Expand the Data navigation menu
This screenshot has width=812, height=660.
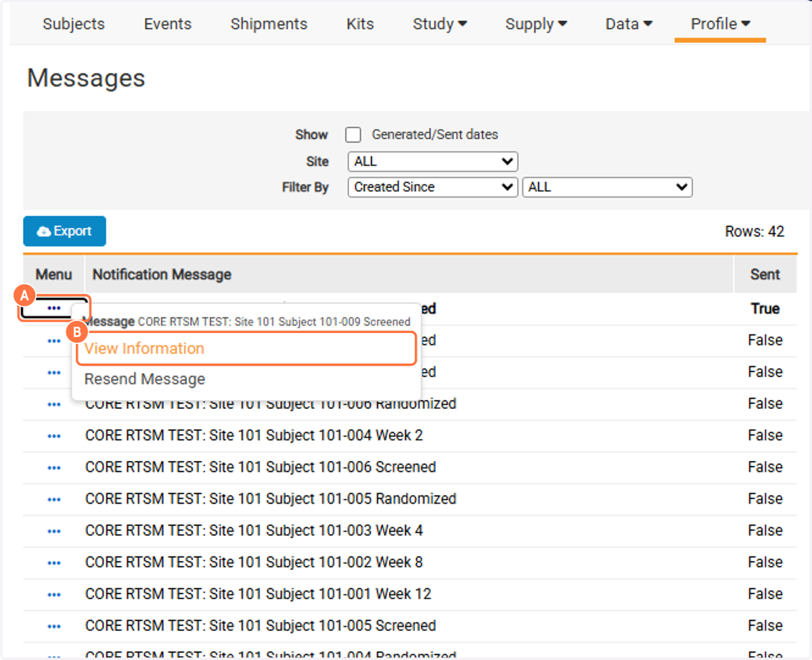[x=629, y=24]
